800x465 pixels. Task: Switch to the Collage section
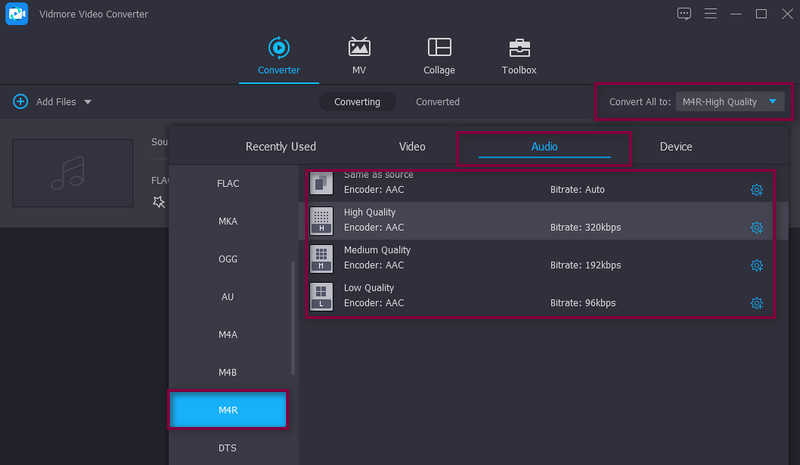pos(439,56)
